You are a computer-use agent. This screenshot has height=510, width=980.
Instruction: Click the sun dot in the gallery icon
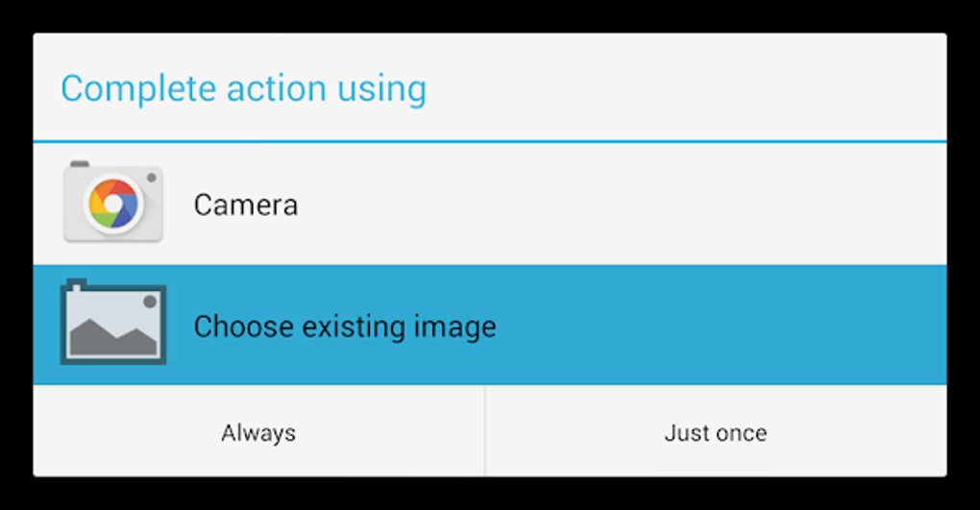pos(150,302)
